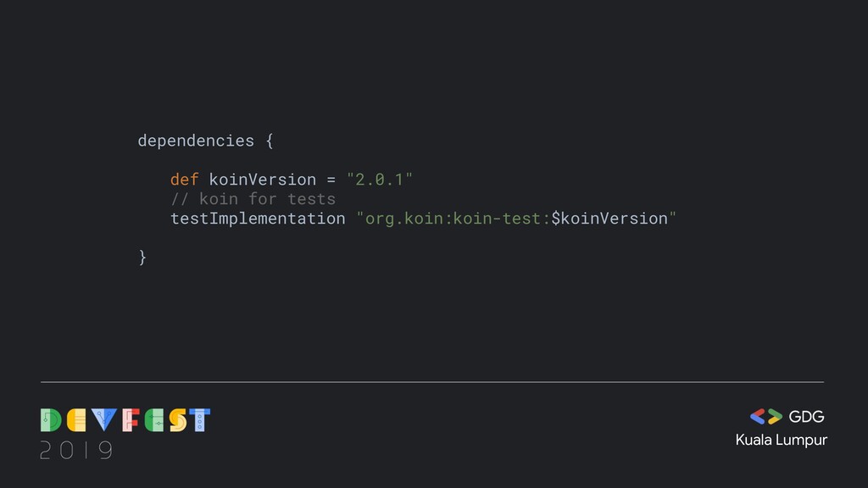The image size is (868, 488).
Task: Click the koin for tests comment
Action: point(253,198)
